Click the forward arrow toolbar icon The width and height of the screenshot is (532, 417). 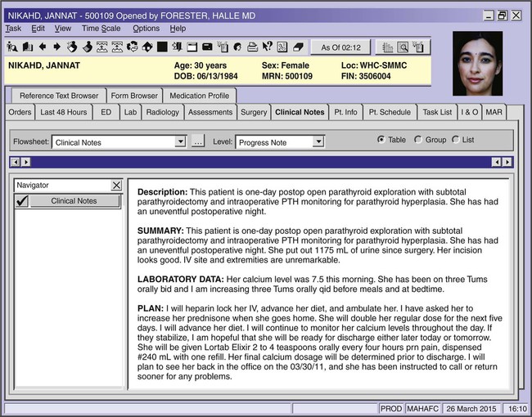(56, 47)
